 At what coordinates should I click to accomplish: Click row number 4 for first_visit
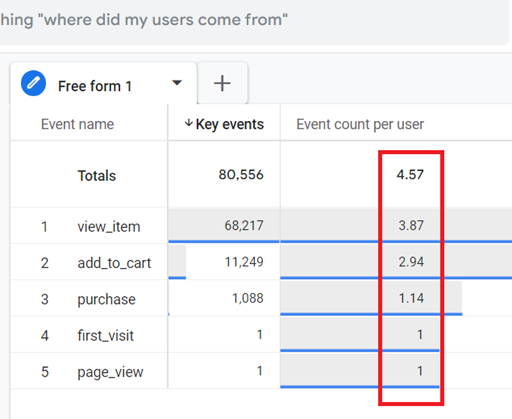(x=45, y=336)
